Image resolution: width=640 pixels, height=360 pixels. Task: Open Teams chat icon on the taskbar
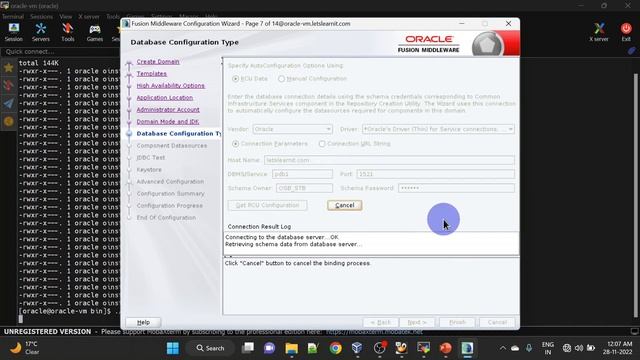[x=269, y=348]
